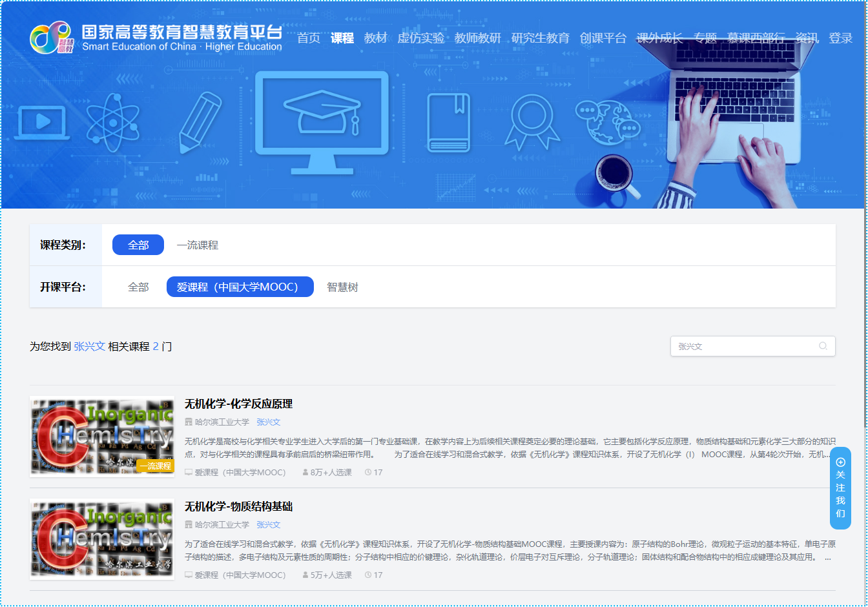Select 全部 under 课程类别 filter
The width and height of the screenshot is (868, 607).
pyautogui.click(x=138, y=245)
